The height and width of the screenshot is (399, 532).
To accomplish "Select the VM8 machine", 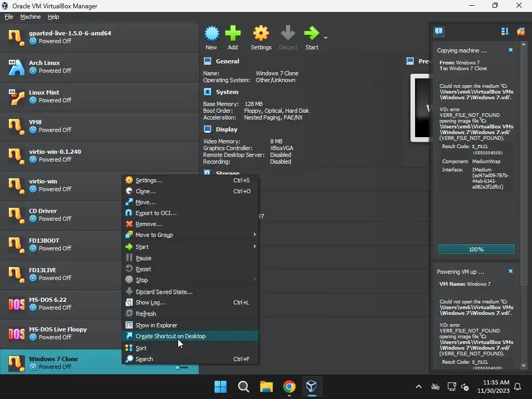I will click(99, 126).
